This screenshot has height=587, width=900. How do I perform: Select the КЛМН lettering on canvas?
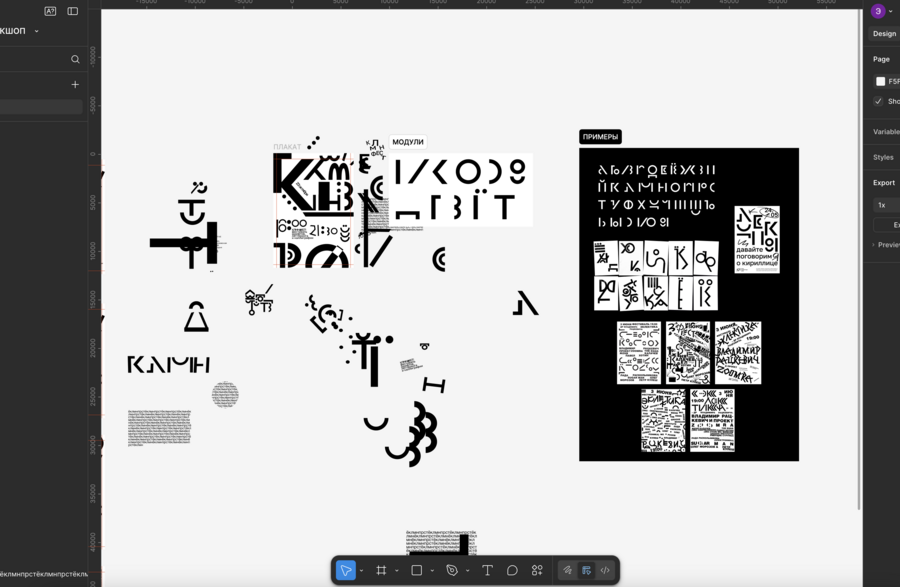[x=168, y=364]
